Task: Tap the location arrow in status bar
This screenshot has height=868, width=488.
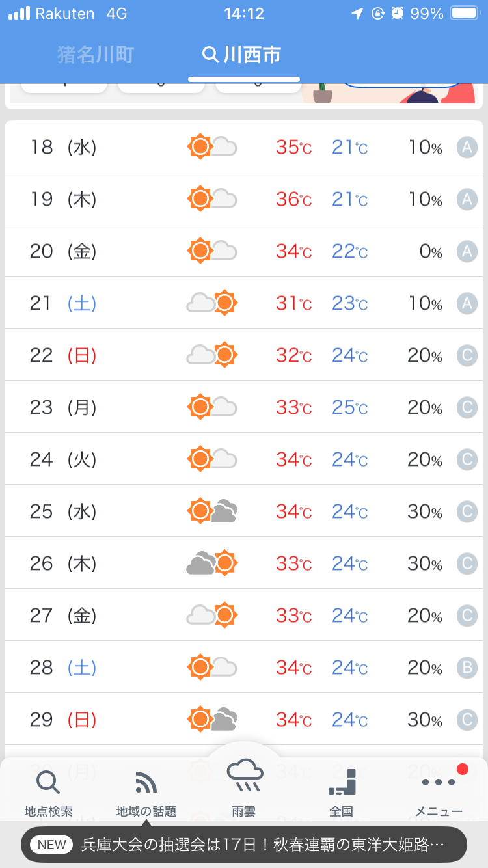Action: [x=357, y=14]
